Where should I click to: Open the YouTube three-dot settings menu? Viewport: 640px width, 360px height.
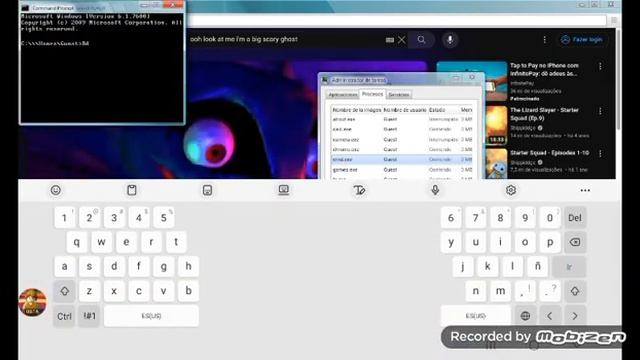544,40
